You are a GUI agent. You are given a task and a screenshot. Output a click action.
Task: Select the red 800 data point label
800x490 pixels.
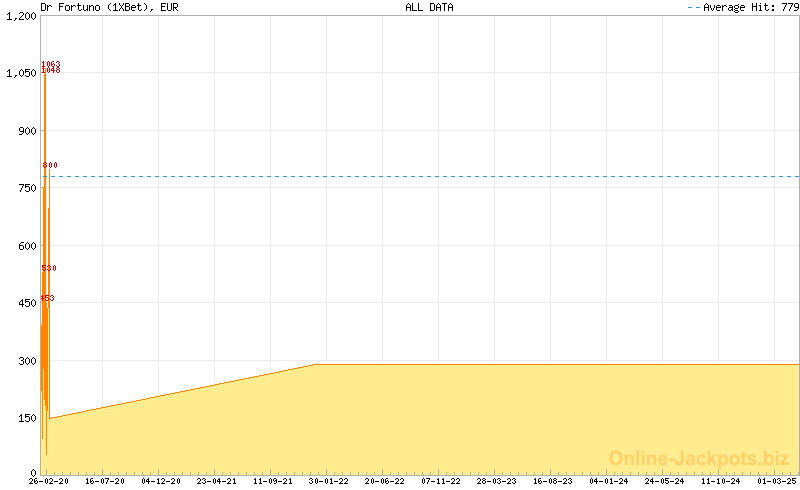[50, 165]
